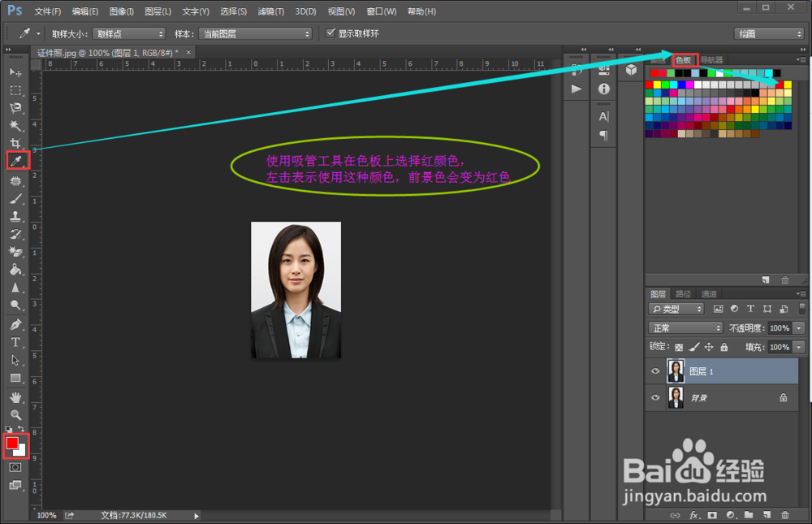Open the Swatches panel flyout menu

[801, 59]
